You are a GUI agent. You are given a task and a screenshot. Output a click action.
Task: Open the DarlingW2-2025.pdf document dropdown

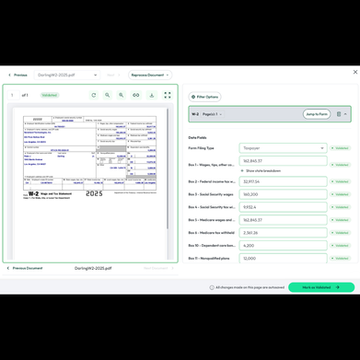pyautogui.click(x=67, y=75)
